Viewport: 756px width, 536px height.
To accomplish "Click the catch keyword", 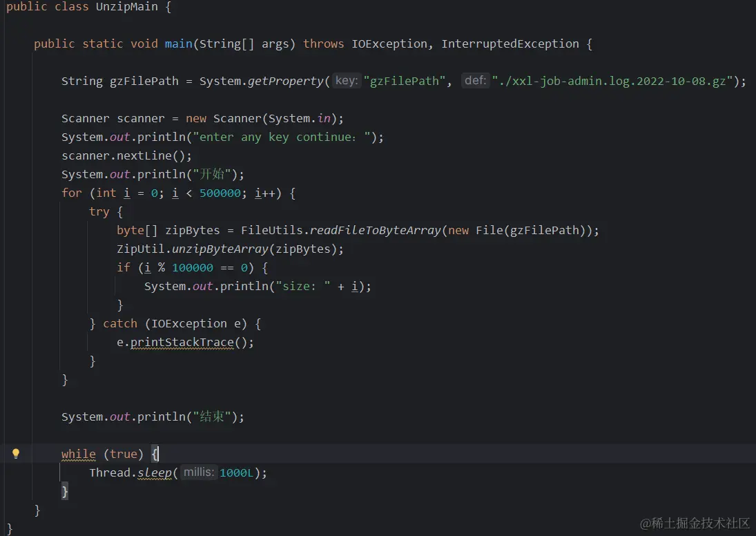I will 120,324.
